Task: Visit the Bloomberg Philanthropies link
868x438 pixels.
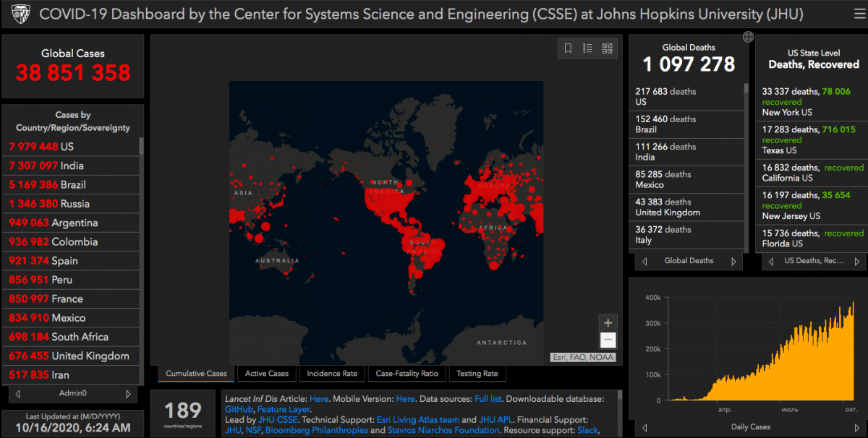Action: (x=318, y=430)
